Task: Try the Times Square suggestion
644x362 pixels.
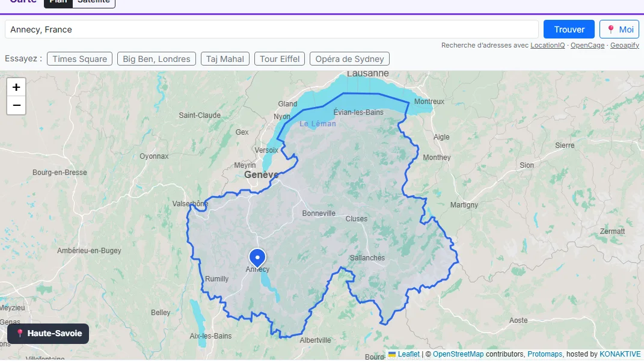Action: coord(80,59)
